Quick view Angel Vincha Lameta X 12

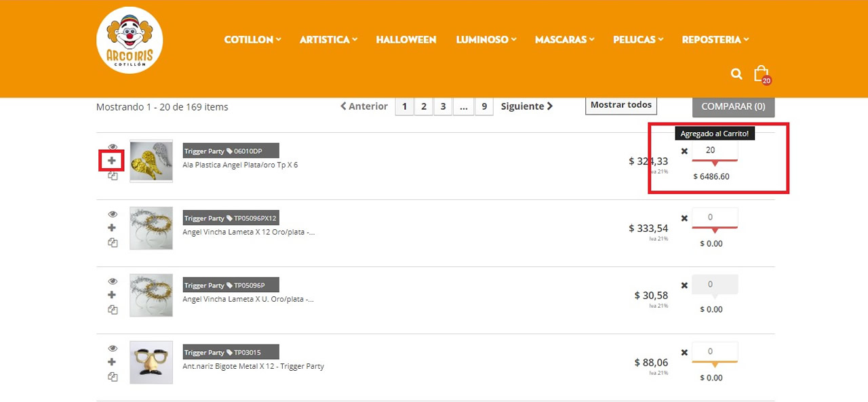(113, 214)
